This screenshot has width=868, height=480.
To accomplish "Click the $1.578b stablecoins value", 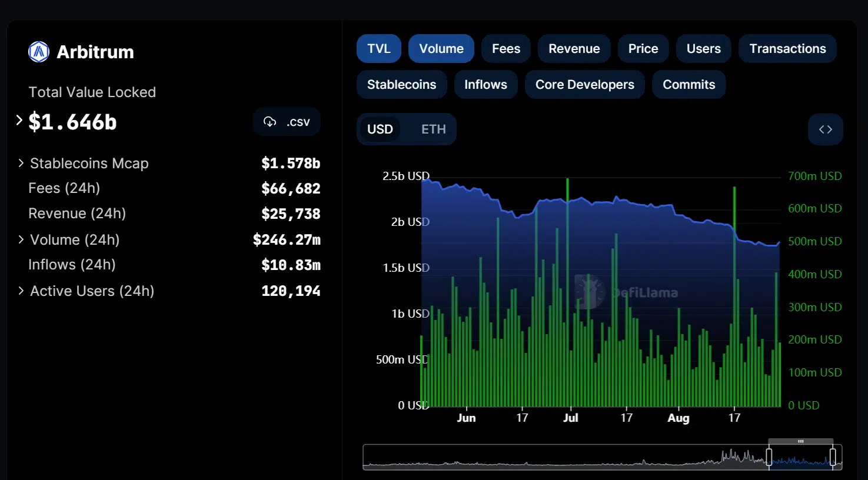I will pyautogui.click(x=291, y=163).
